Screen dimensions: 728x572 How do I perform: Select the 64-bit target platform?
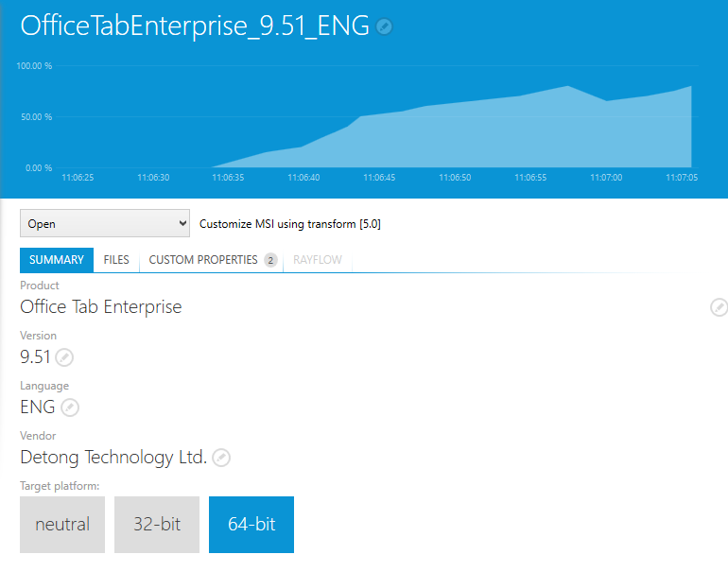(x=251, y=524)
